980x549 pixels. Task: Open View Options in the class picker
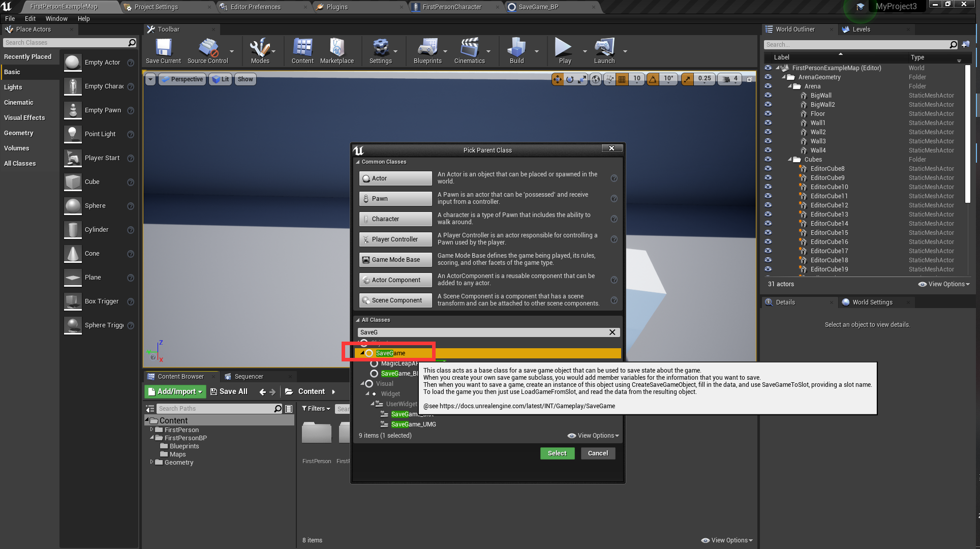click(x=593, y=436)
